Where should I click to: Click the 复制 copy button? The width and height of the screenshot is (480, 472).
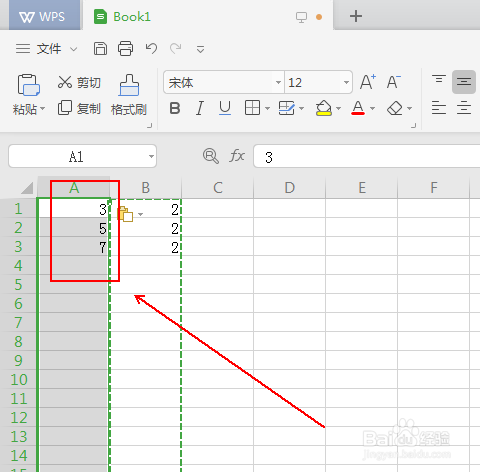click(x=79, y=108)
